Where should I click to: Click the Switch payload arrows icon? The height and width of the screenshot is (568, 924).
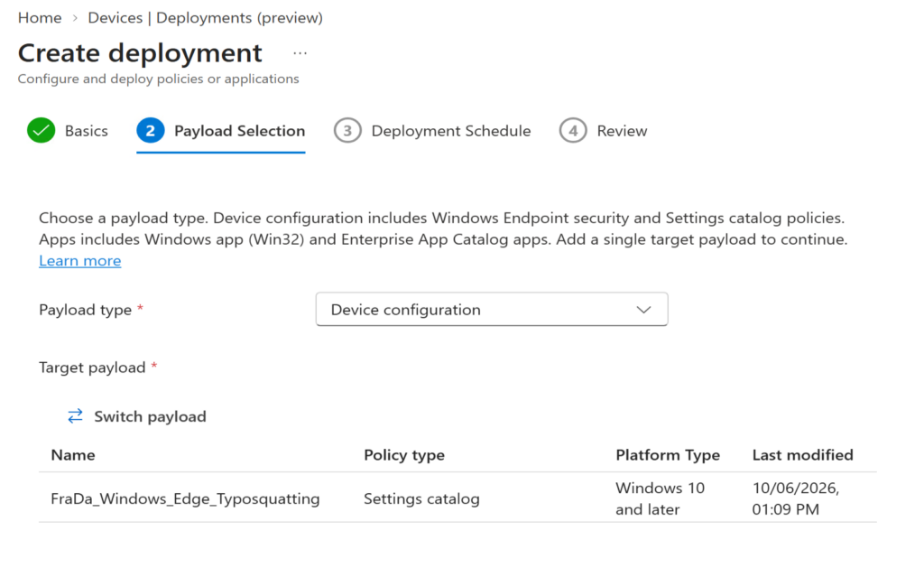tap(75, 416)
